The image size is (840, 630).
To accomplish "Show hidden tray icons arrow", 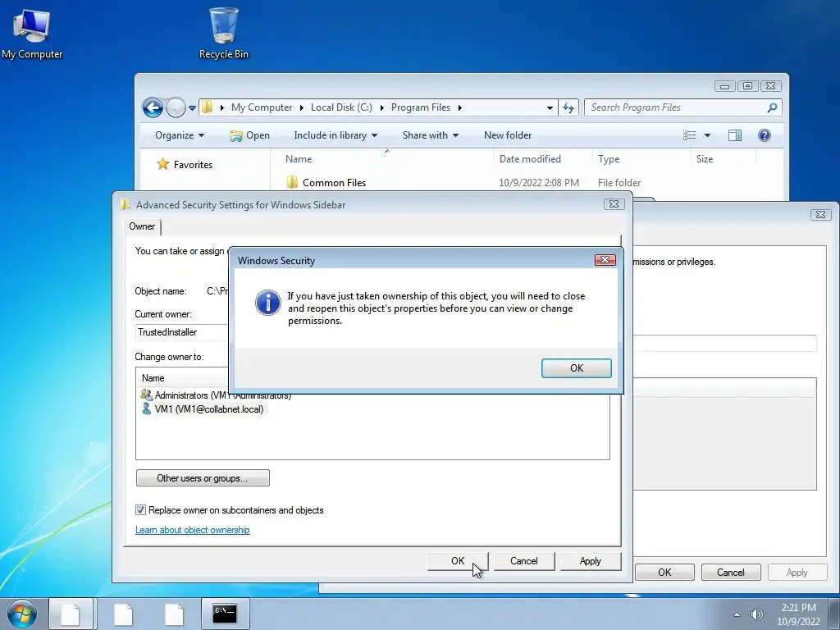I will click(737, 614).
